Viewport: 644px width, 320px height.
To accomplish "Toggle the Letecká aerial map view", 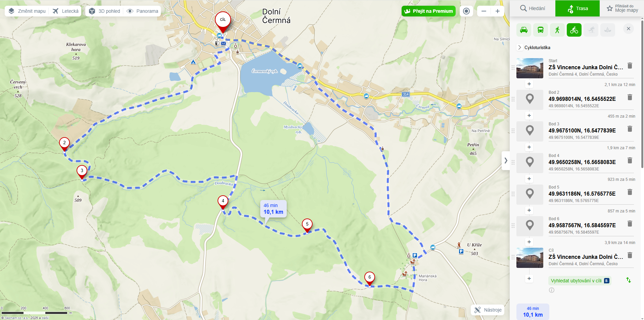I will [65, 11].
